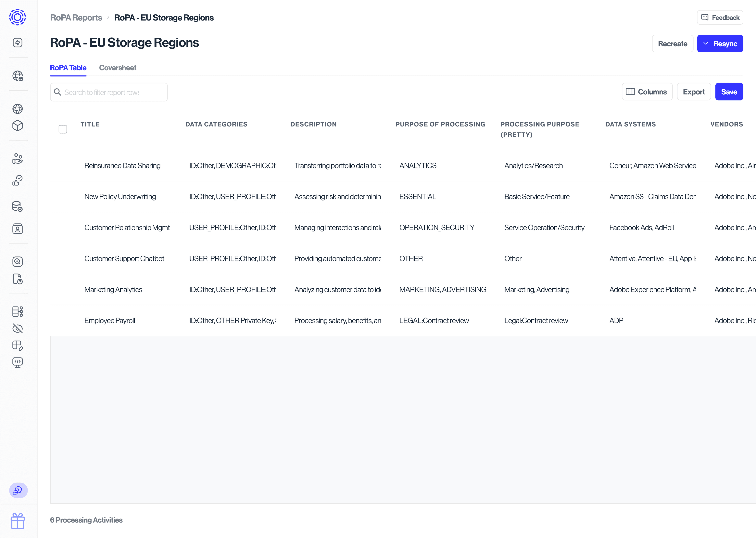This screenshot has width=756, height=538.
Task: Click the Recreate button
Action: (673, 43)
